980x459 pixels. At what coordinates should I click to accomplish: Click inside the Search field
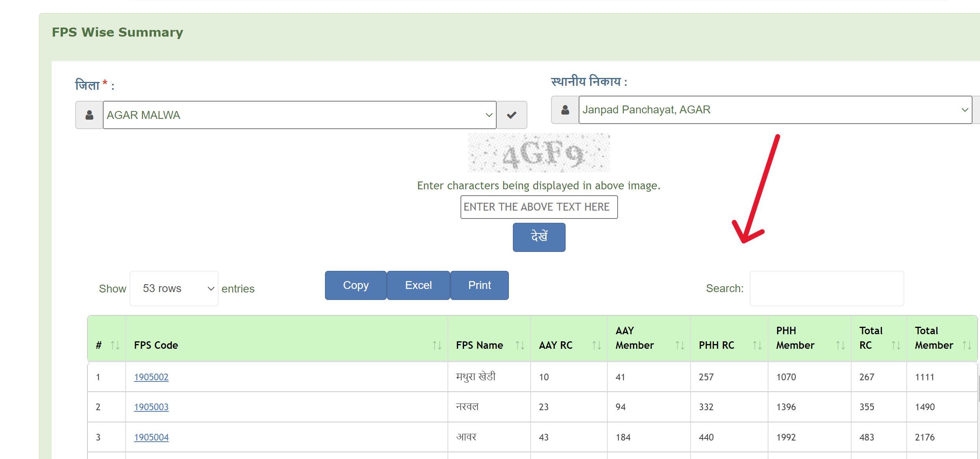click(826, 288)
